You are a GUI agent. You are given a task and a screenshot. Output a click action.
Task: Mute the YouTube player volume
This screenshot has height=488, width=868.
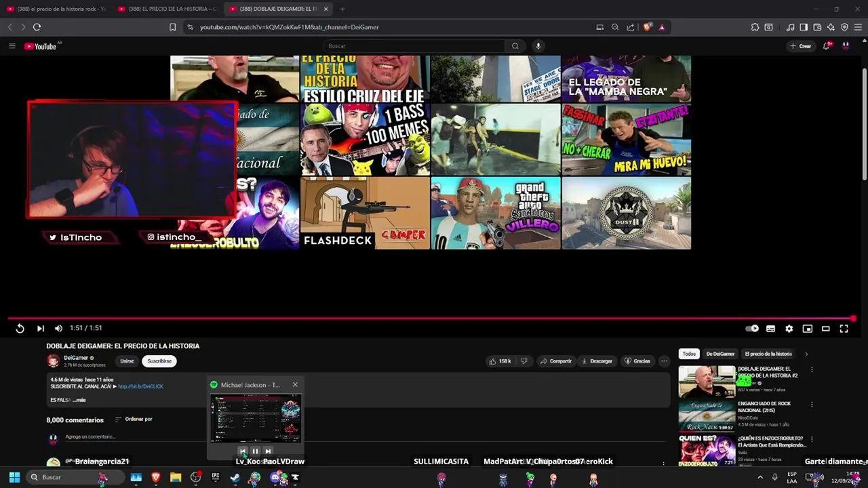(58, 329)
